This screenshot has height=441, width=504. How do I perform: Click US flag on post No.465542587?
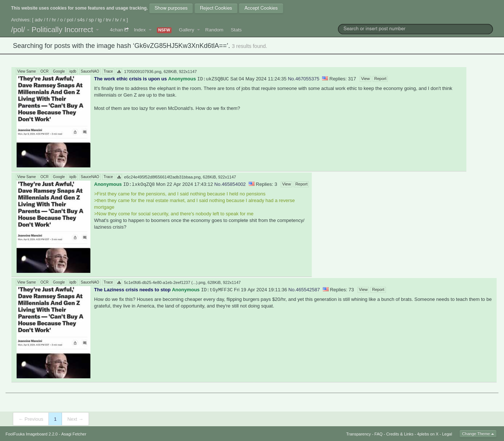coord(326,289)
